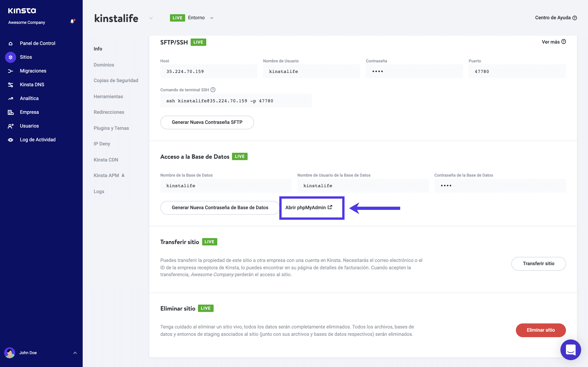View the Log de Actividad

[38, 139]
